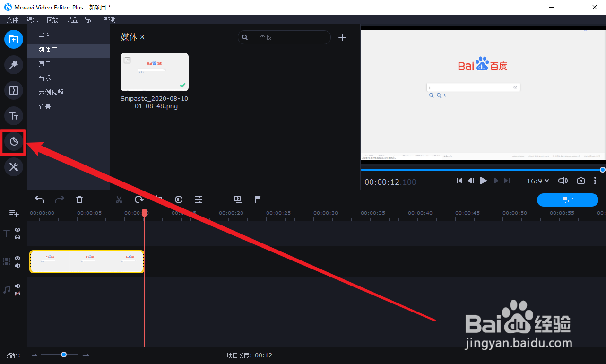This screenshot has width=606, height=364.
Task: Click file name Snipaste_2020-08-10_01-08-48.png
Action: pyautogui.click(x=155, y=102)
